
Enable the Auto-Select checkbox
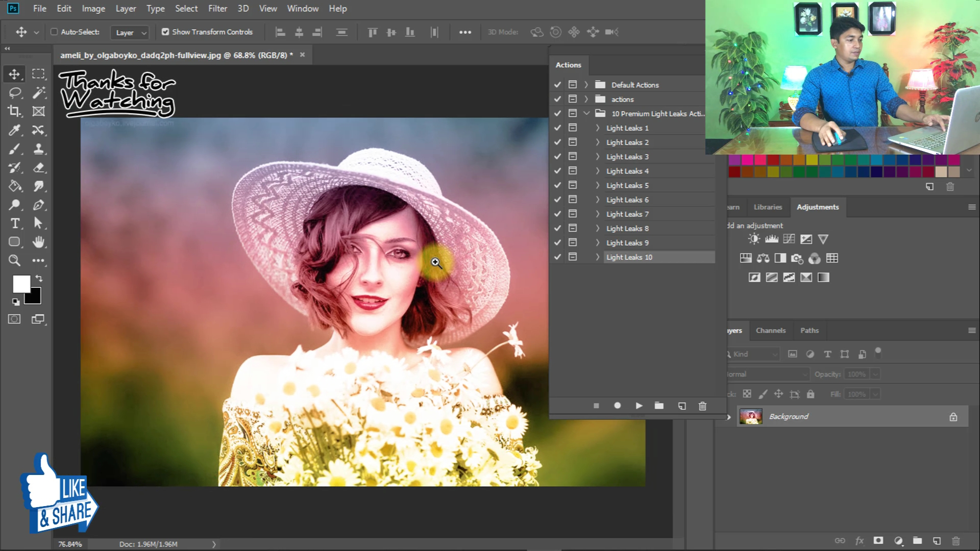pyautogui.click(x=54, y=32)
